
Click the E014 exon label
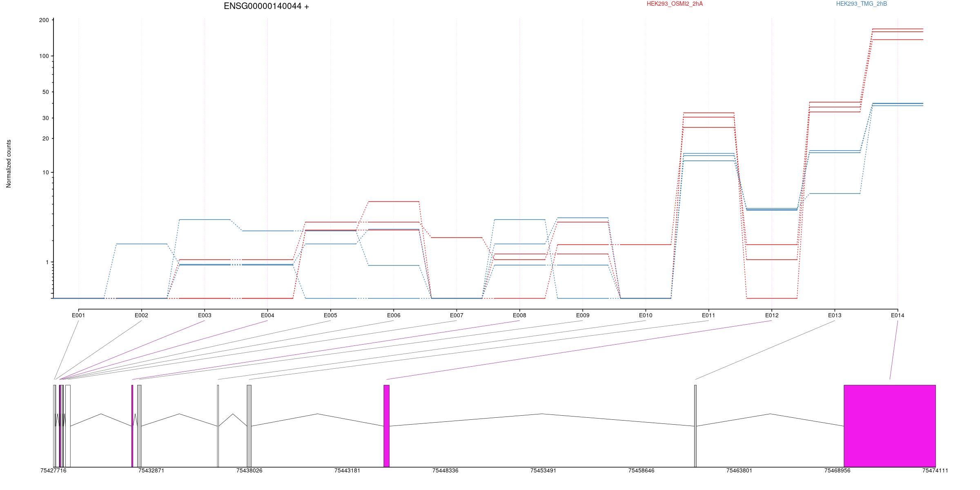pyautogui.click(x=898, y=315)
